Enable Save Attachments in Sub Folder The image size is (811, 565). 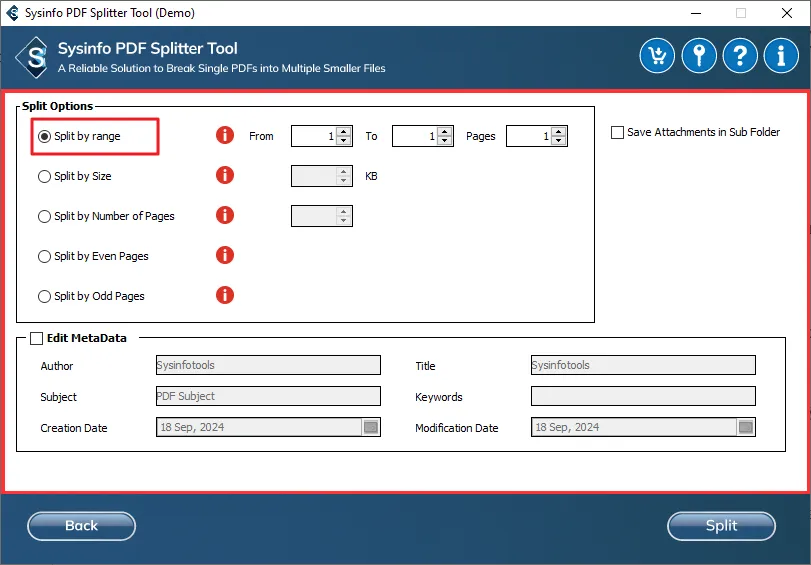(x=617, y=132)
